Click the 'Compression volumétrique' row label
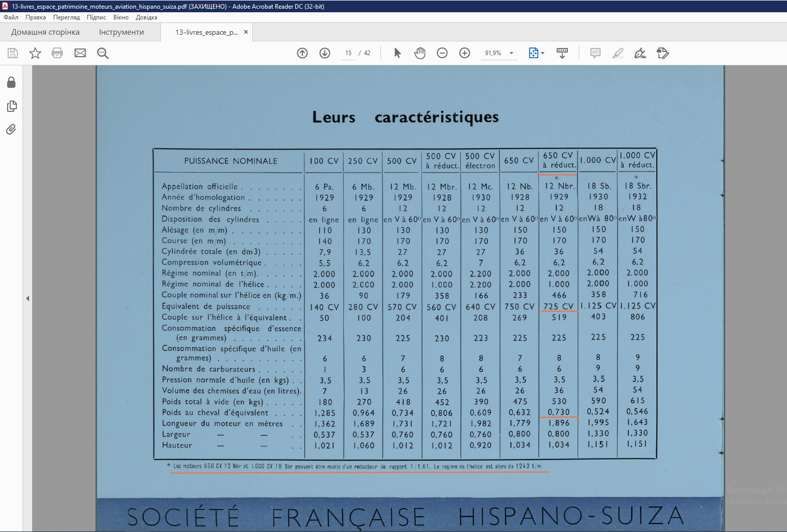The width and height of the screenshot is (787, 532). pyautogui.click(x=211, y=262)
